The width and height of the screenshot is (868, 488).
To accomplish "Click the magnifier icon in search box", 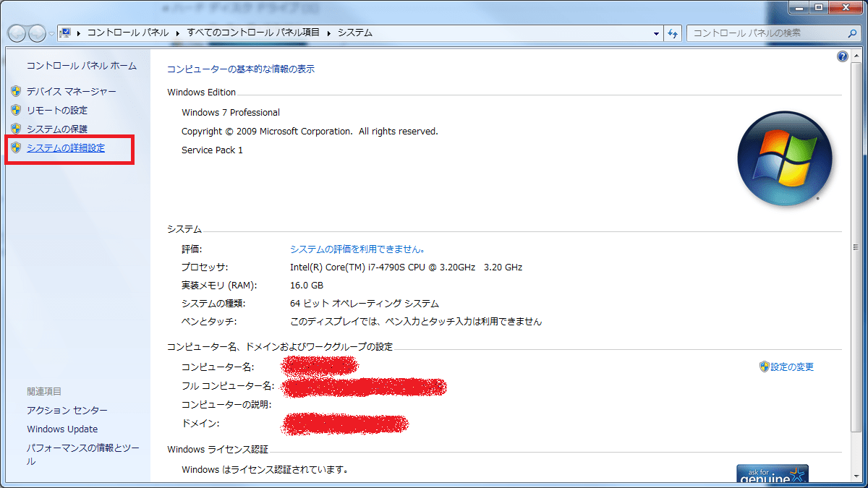I will pos(852,33).
